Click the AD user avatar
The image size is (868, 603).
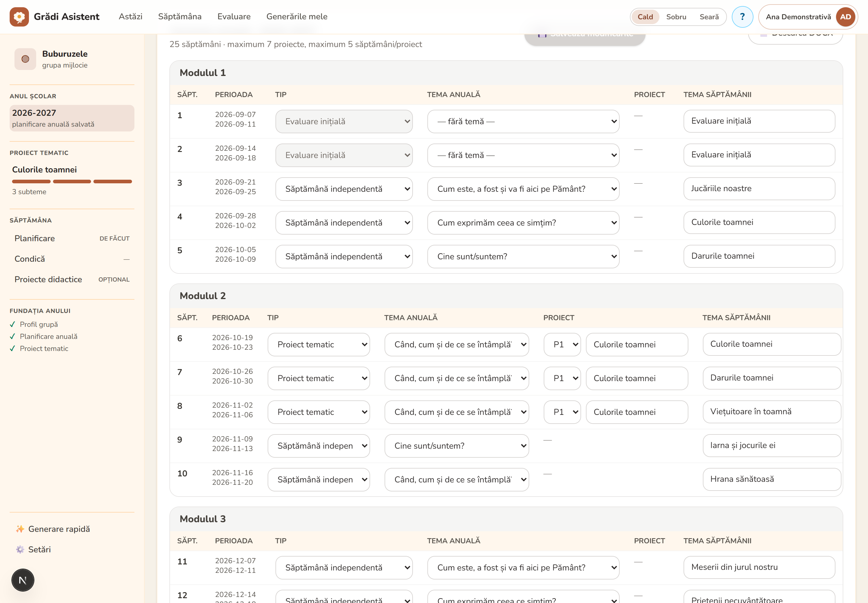point(845,17)
